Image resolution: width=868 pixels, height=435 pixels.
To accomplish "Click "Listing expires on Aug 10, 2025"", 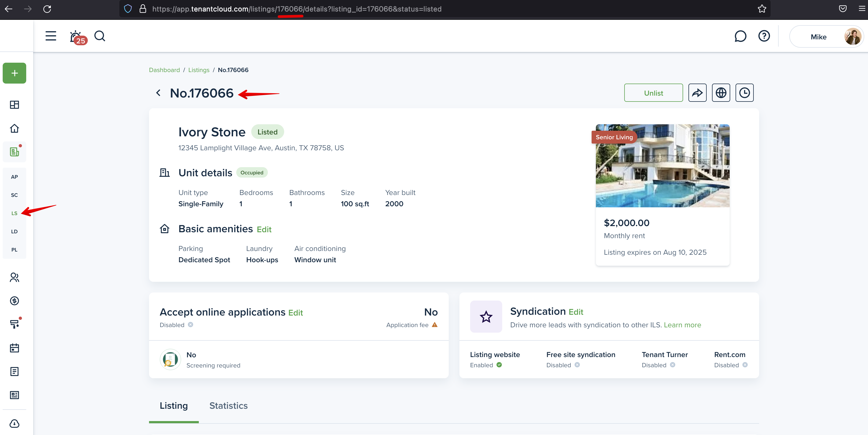I will tap(655, 253).
